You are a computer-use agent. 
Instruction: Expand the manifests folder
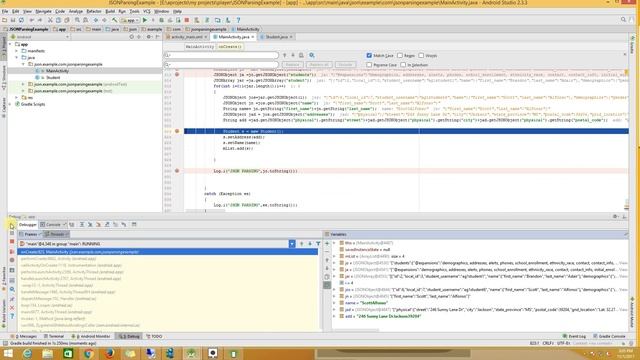click(x=17, y=51)
